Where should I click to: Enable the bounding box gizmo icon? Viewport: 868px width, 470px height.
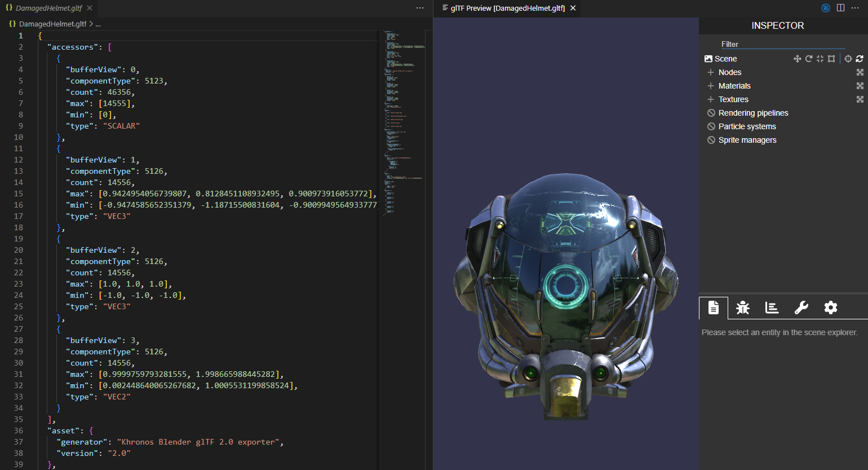pyautogui.click(x=831, y=59)
